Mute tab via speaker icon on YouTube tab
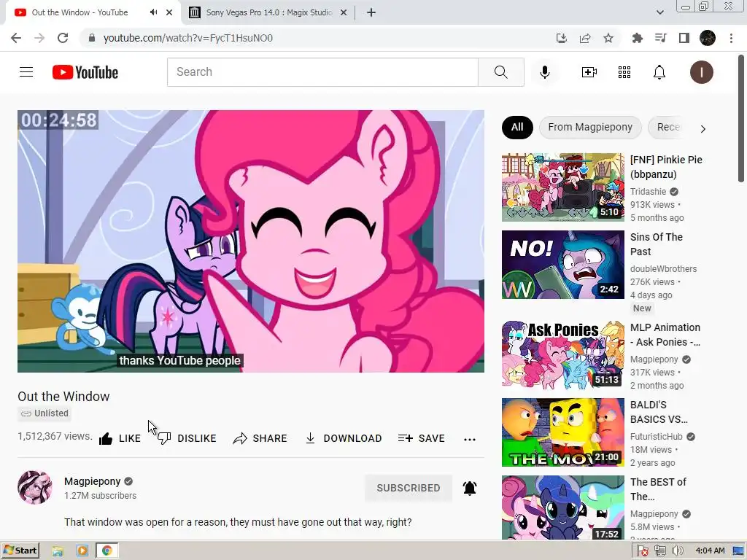747x560 pixels. [153, 12]
